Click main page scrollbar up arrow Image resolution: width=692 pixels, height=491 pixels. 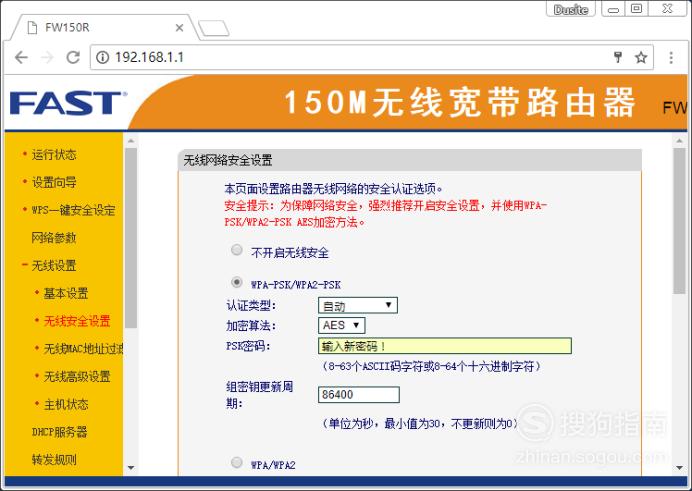[679, 141]
